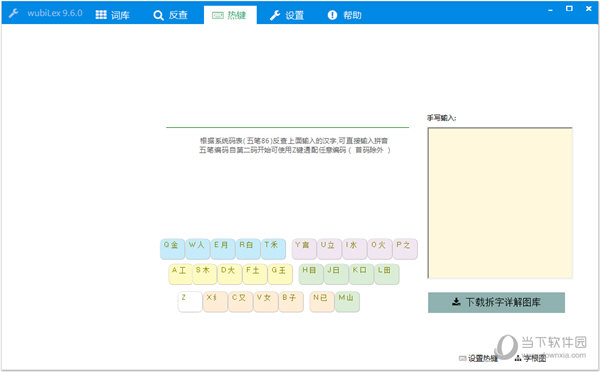Select the V女 key
The image size is (600, 372).
(266, 302)
